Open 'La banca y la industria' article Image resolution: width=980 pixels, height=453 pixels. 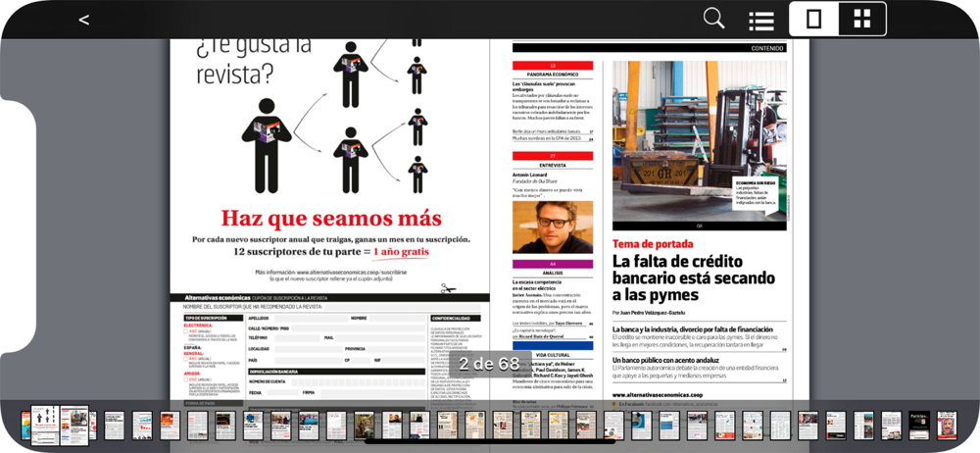click(x=693, y=329)
